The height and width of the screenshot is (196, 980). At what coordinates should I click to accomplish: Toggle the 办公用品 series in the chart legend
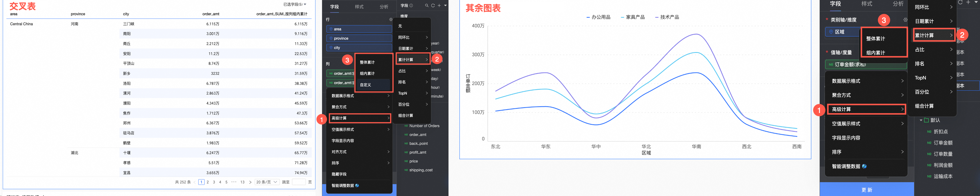(598, 17)
